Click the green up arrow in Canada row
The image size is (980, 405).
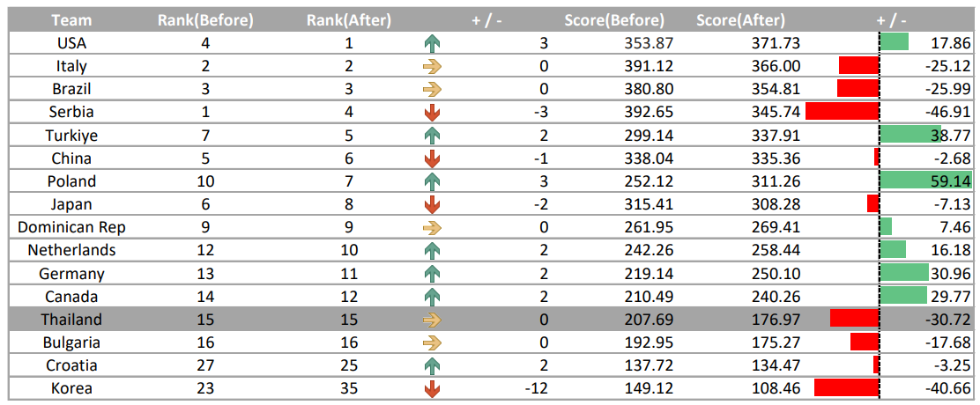[x=432, y=297]
